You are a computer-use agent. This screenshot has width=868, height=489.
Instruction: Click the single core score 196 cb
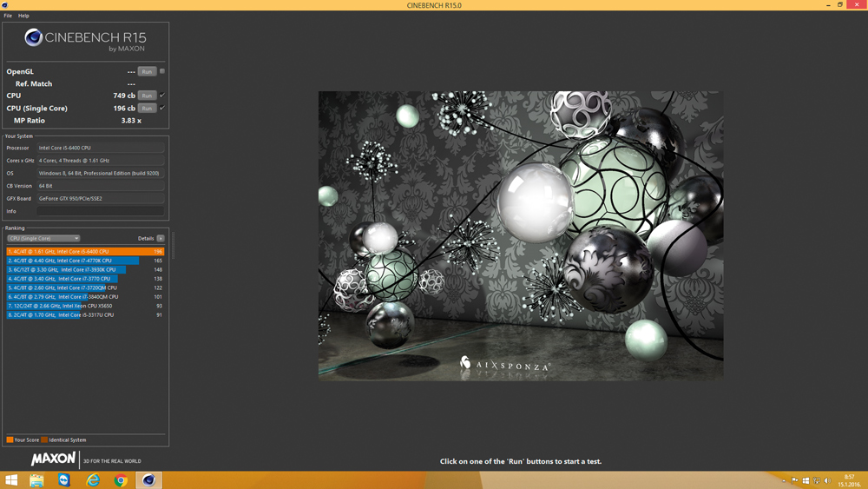(x=124, y=108)
